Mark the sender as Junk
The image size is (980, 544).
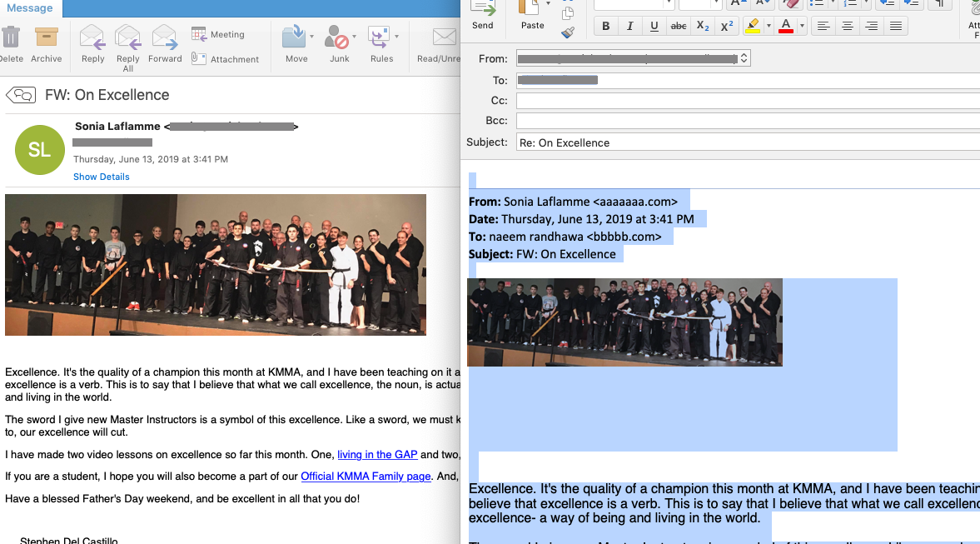[337, 37]
